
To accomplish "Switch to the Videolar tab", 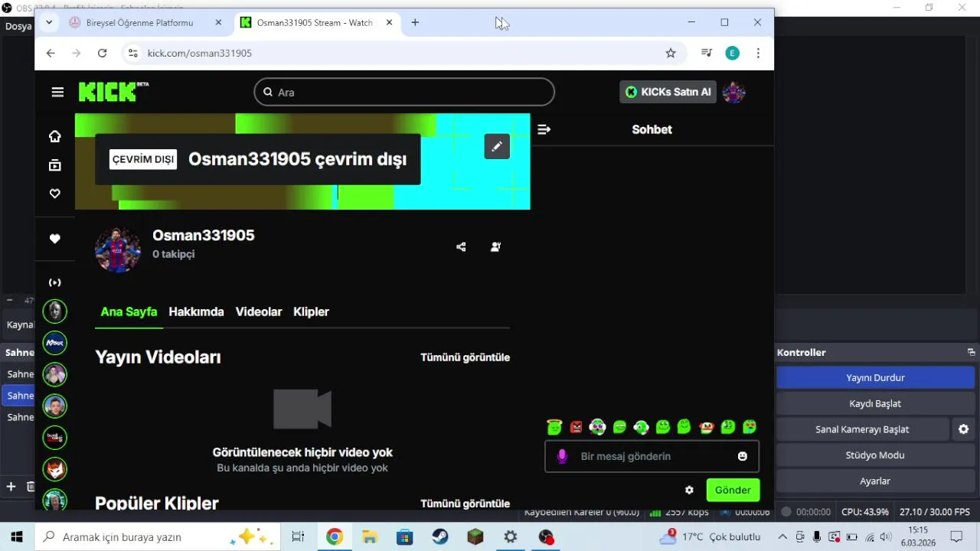I will tap(259, 311).
